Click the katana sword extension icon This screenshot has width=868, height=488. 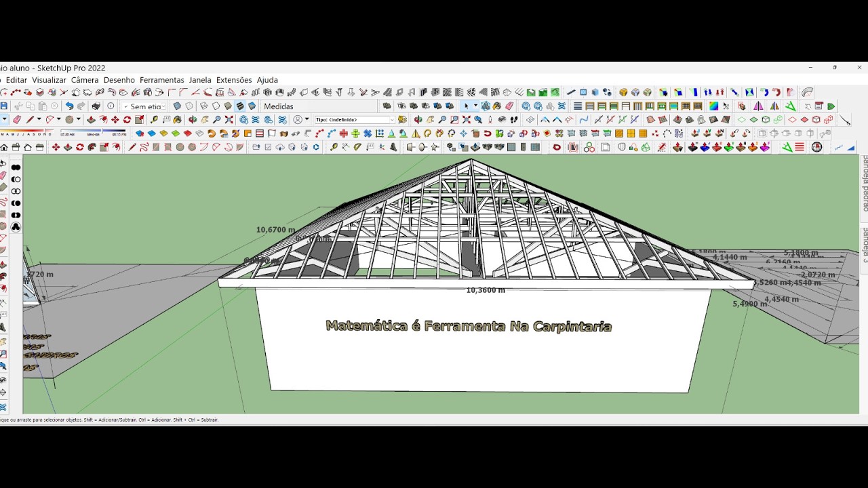click(845, 120)
